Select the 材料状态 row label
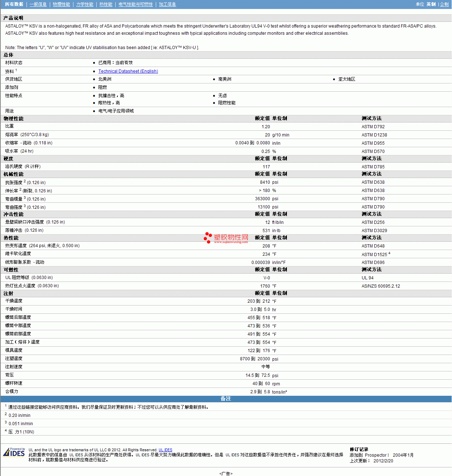Viewport: 452px width, 476px height. tap(14, 63)
